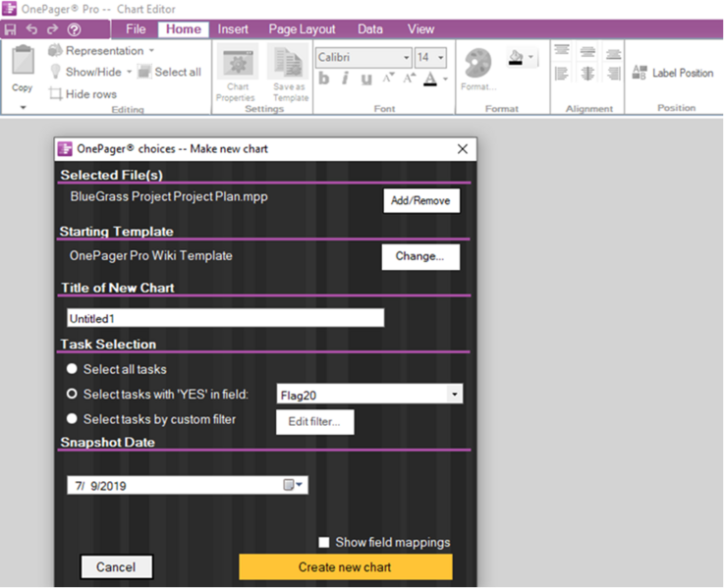Expand the font color dropdown arrow

pyautogui.click(x=445, y=79)
